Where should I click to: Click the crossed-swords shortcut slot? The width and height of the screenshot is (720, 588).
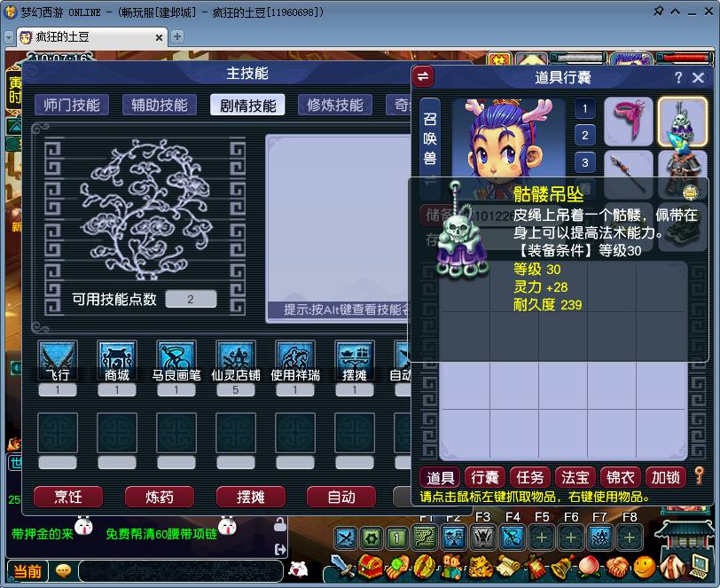point(345,537)
